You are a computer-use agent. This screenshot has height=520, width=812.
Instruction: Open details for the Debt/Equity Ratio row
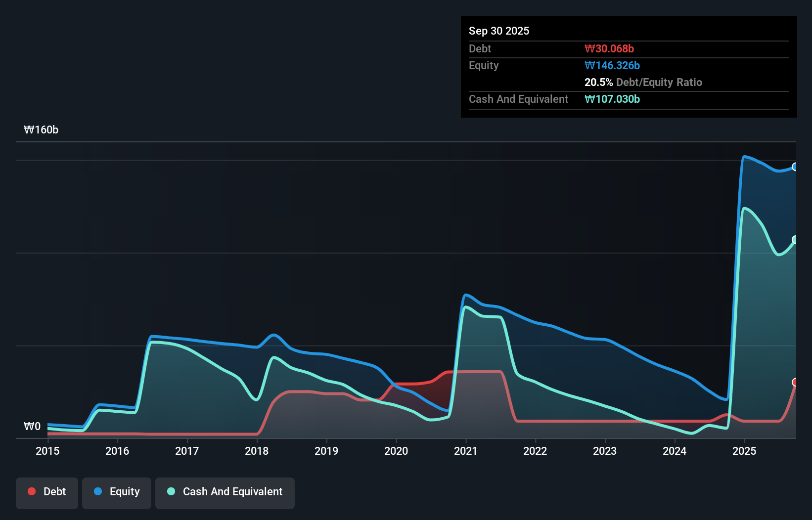click(x=643, y=82)
